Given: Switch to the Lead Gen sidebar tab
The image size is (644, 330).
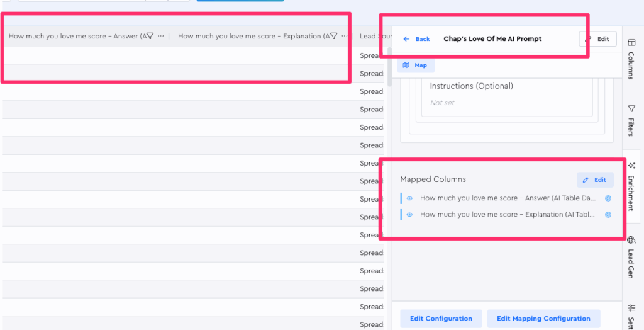Looking at the screenshot, I should pyautogui.click(x=631, y=258).
